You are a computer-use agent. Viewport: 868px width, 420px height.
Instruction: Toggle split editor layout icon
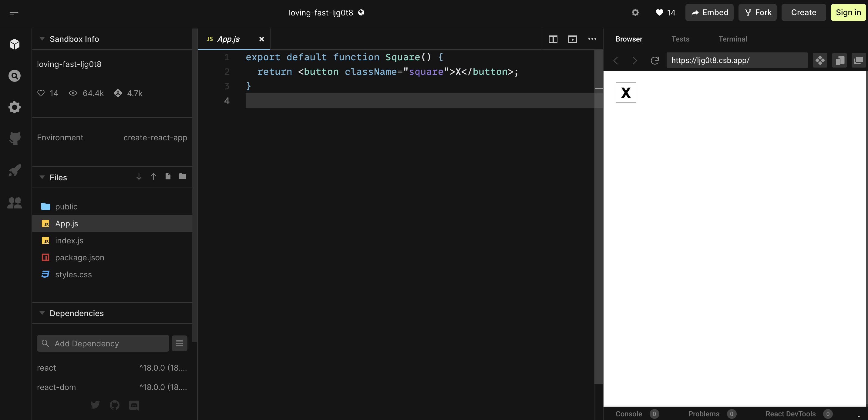pyautogui.click(x=553, y=39)
